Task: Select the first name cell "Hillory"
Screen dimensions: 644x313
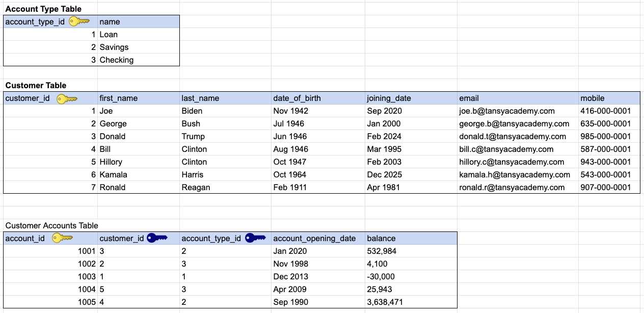Action: 139,162
